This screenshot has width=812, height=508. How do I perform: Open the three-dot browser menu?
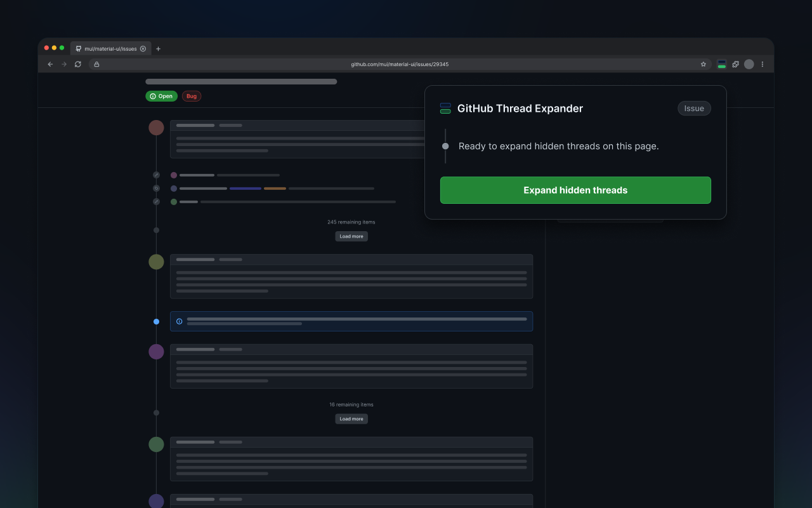pyautogui.click(x=763, y=64)
